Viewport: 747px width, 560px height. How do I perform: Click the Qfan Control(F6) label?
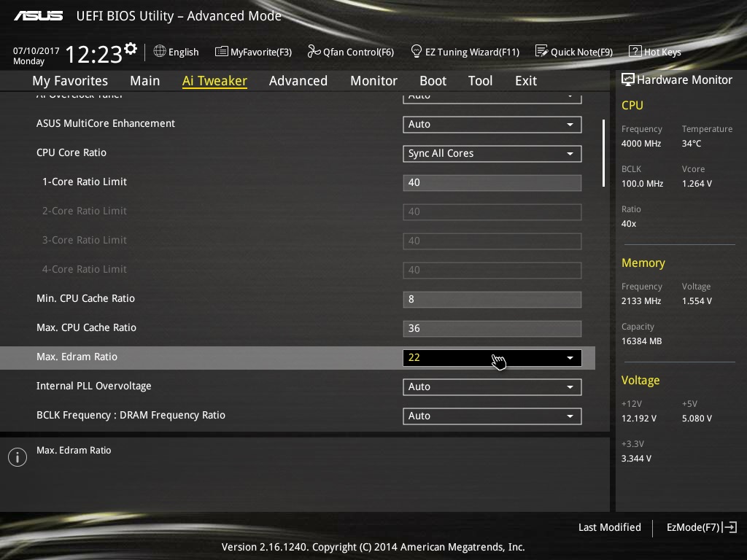tap(358, 52)
